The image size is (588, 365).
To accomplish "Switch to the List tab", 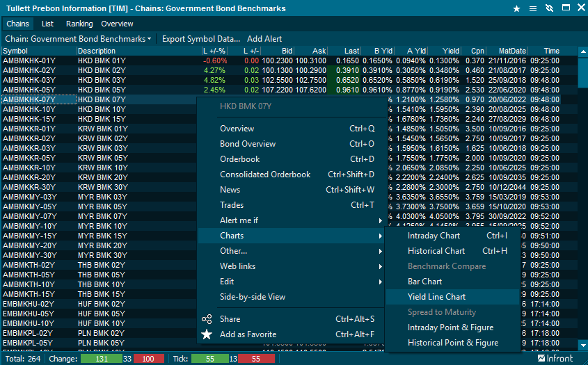I will (x=47, y=24).
